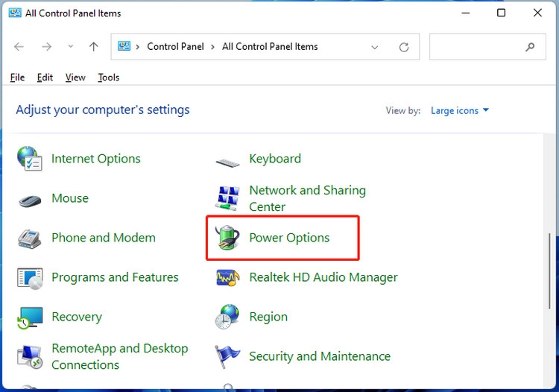This screenshot has height=392, width=559.
Task: Expand the View by Large icons dropdown
Action: click(460, 110)
